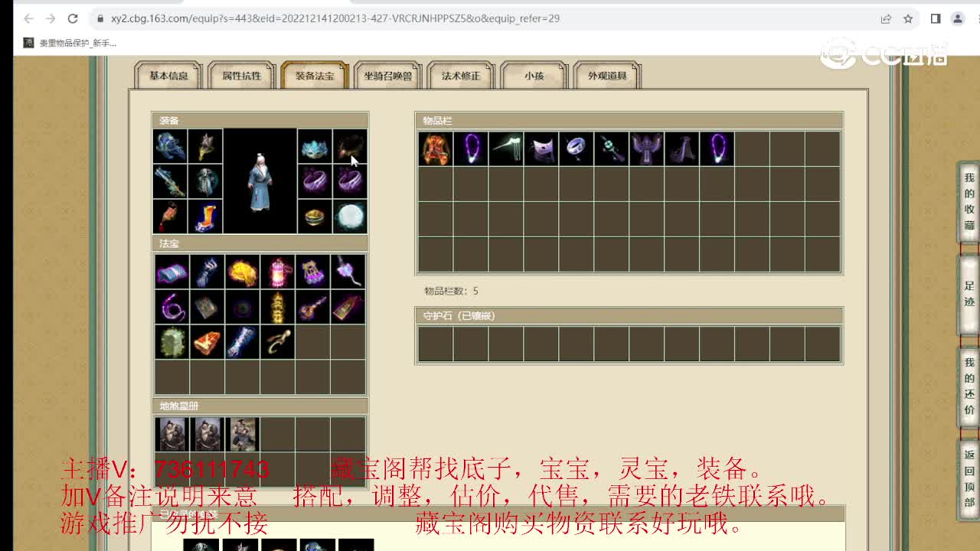Click the old man character portrait
This screenshot has width=980, height=551.
click(260, 181)
